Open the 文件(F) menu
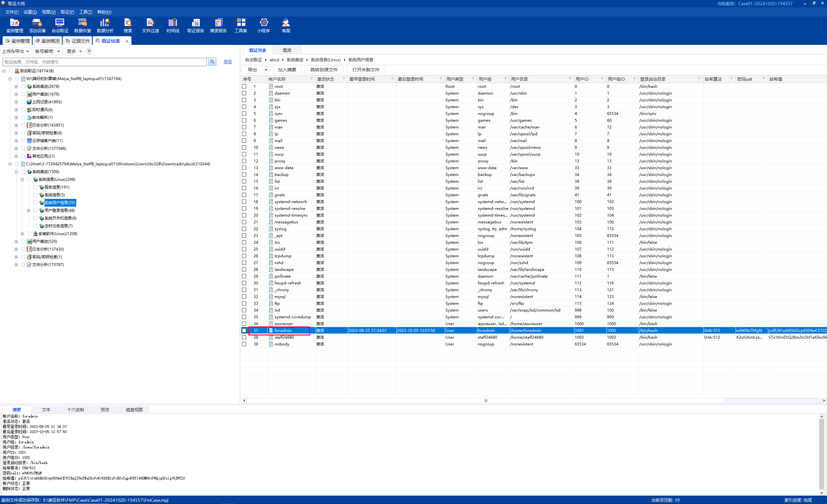827x504 pixels. click(12, 12)
